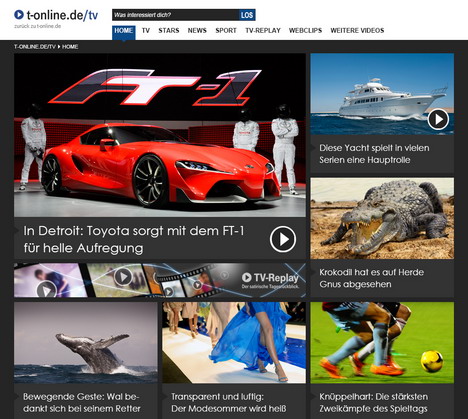
Task: Click the search field 'Was interessiert dich?'
Action: [x=175, y=15]
